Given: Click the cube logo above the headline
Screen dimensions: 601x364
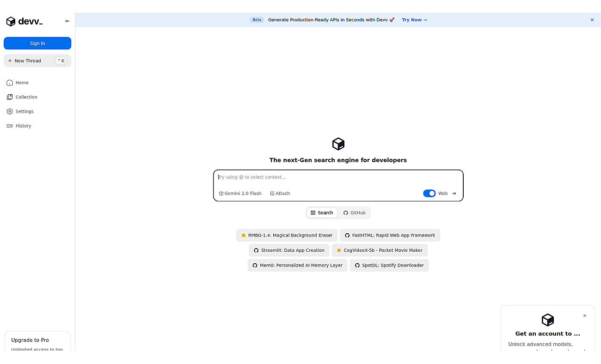Looking at the screenshot, I should pyautogui.click(x=338, y=144).
